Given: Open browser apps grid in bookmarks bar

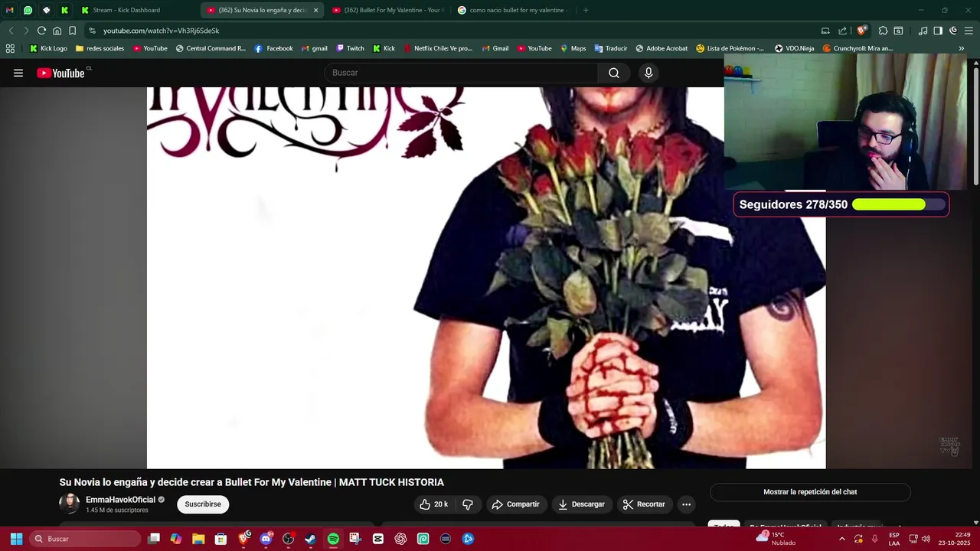Looking at the screenshot, I should point(10,48).
